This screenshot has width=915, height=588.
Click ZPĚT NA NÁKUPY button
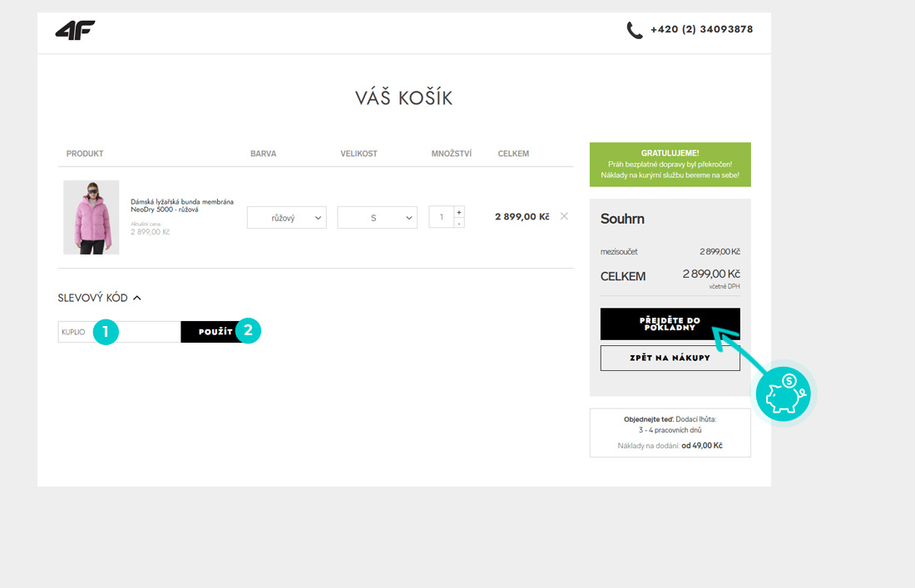[670, 358]
